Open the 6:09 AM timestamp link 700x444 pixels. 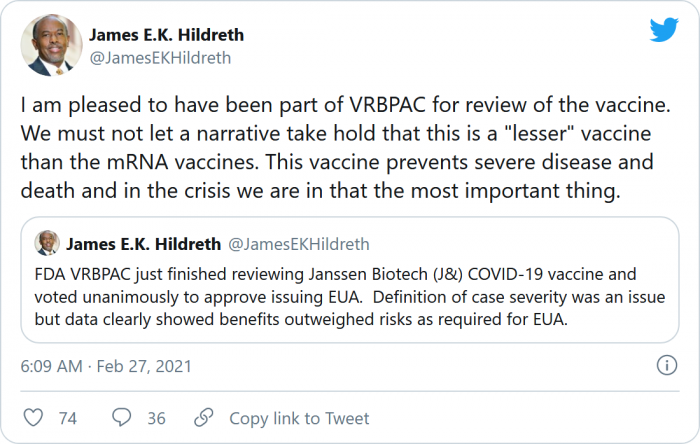tap(51, 367)
